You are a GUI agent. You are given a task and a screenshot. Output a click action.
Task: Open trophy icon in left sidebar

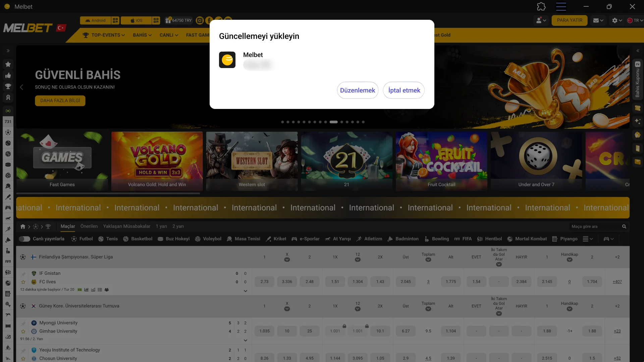click(8, 86)
